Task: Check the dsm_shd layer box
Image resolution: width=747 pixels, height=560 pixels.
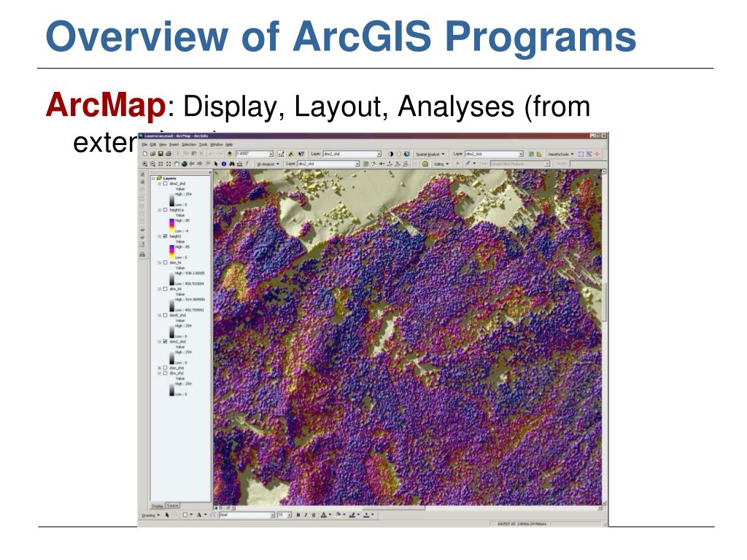Action: click(166, 367)
